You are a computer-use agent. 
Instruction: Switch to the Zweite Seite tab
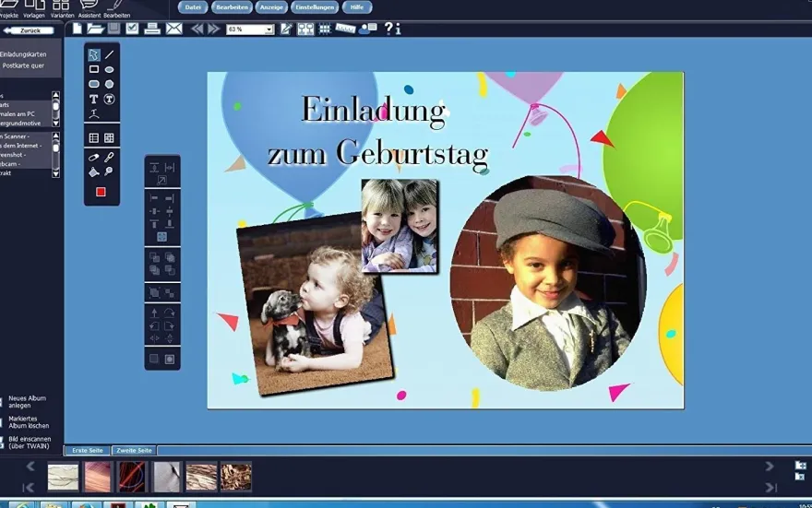coord(134,450)
